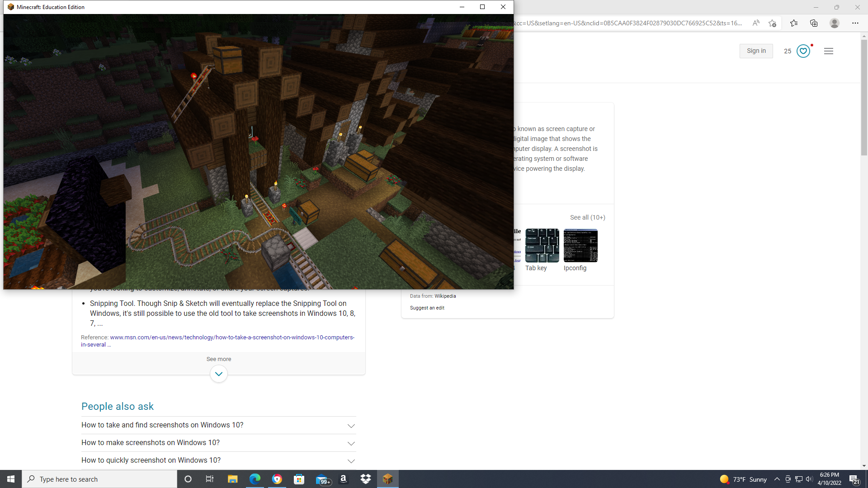This screenshot has height=488, width=868.
Task: Click the 'People also ask' heading
Action: tap(118, 406)
